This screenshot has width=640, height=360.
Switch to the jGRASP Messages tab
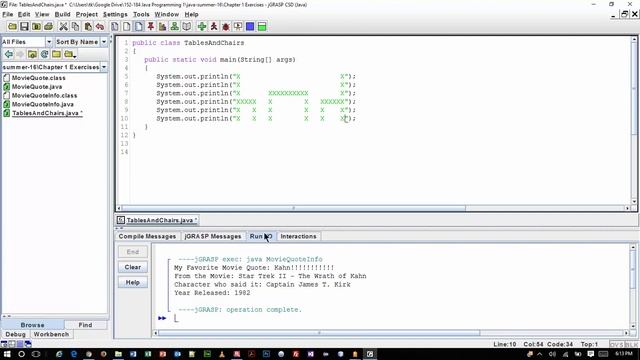pyautogui.click(x=213, y=236)
